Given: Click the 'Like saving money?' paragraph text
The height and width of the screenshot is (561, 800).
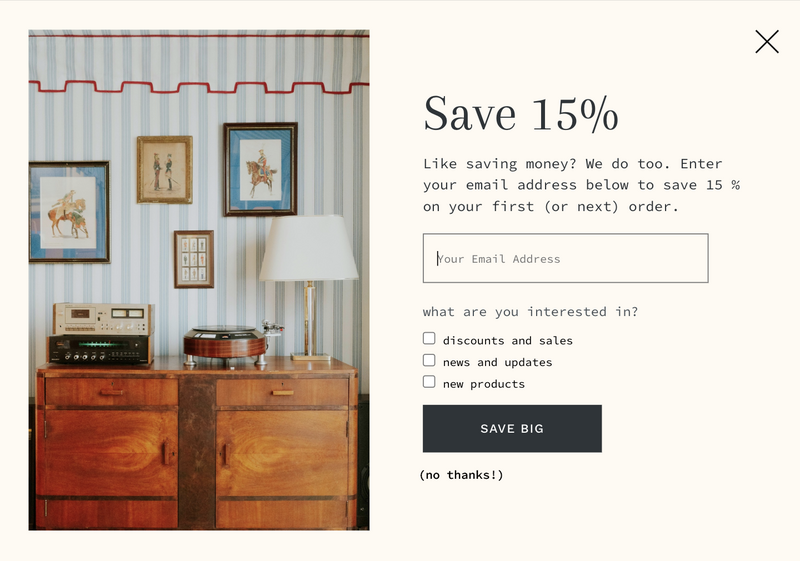Looking at the screenshot, I should click(581, 185).
